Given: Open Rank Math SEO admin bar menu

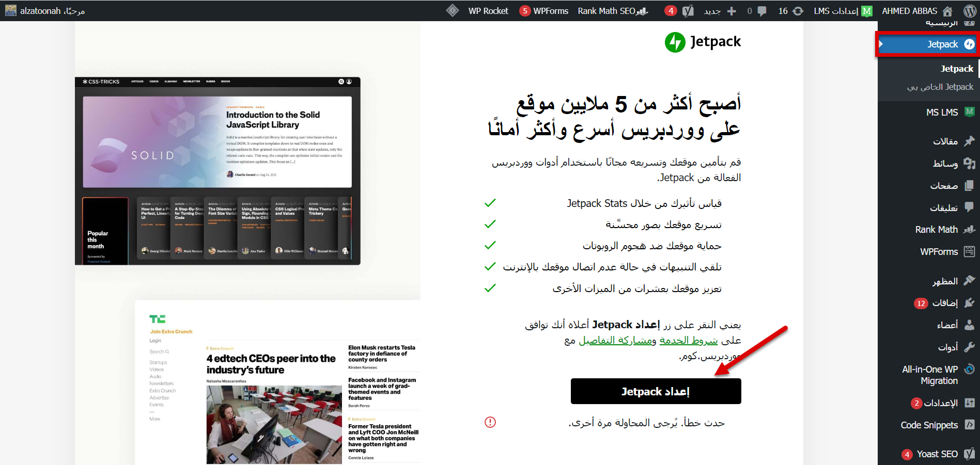Looking at the screenshot, I should pos(613,11).
